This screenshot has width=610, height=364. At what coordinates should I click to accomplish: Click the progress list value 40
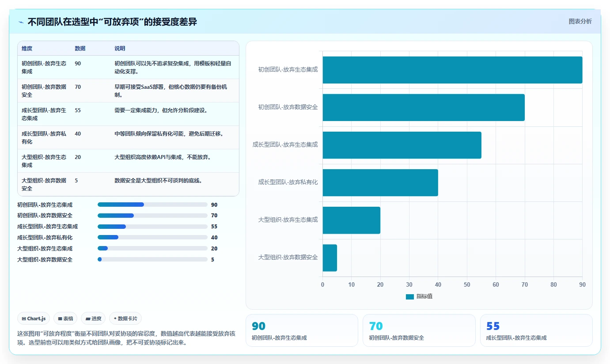point(214,238)
